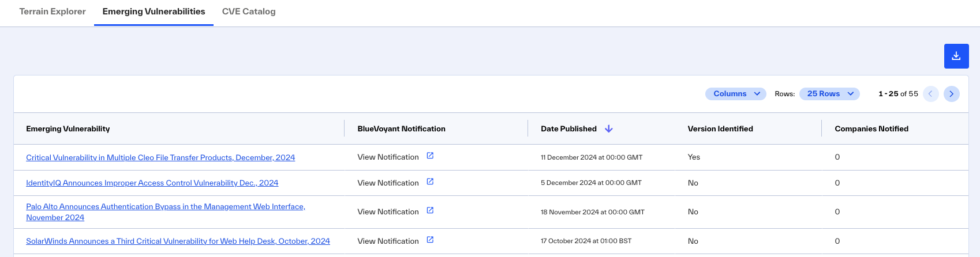Sort by Emerging Vulnerability column header
The height and width of the screenshot is (257, 980).
(68, 128)
